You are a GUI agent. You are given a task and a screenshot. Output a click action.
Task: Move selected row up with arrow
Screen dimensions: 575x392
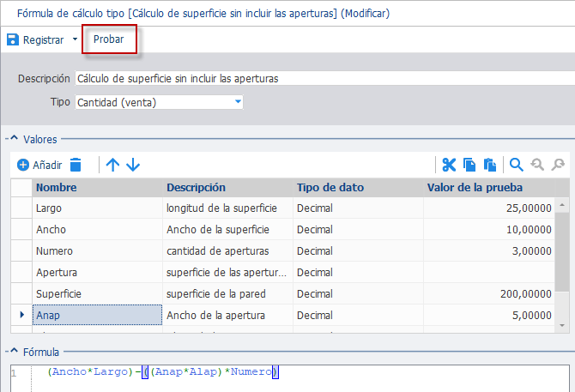(112, 165)
